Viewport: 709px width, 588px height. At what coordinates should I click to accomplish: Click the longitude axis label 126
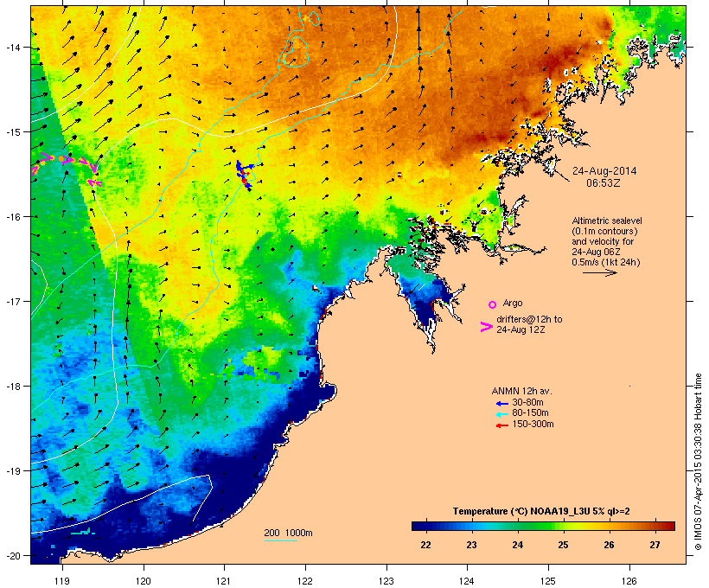tap(629, 581)
